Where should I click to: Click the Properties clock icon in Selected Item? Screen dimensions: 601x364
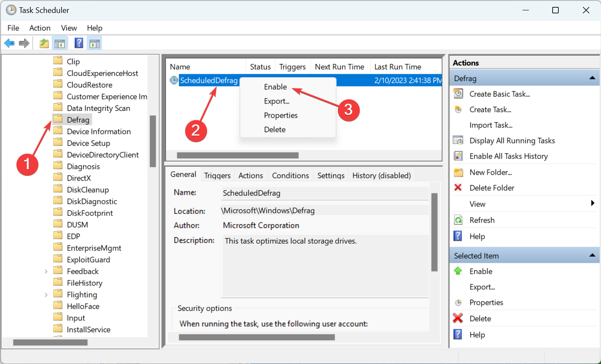[x=458, y=302]
